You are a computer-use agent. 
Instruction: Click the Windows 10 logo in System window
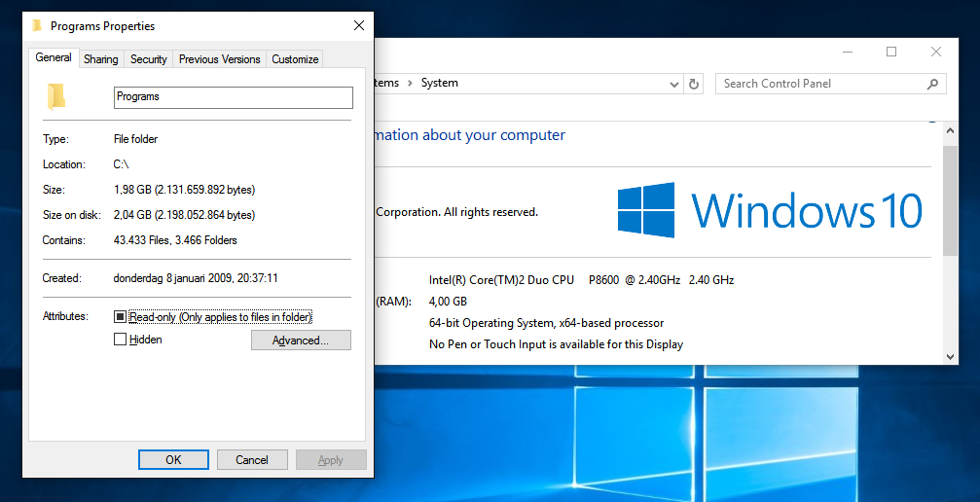point(770,210)
